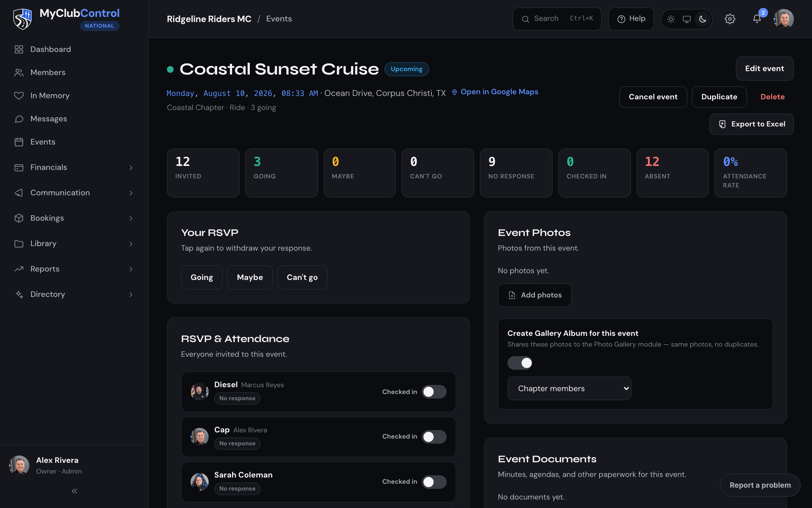Click the Members people icon
This screenshot has height=508, width=812.
pyautogui.click(x=19, y=73)
